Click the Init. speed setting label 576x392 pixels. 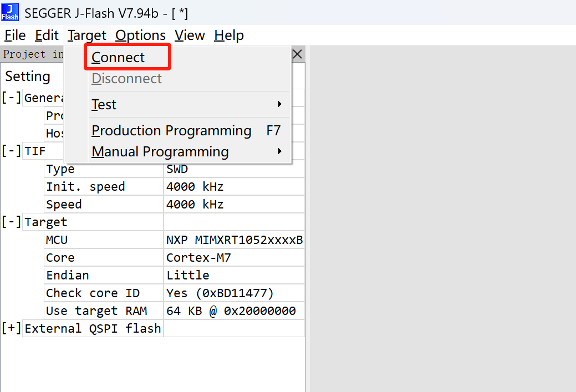point(104,187)
